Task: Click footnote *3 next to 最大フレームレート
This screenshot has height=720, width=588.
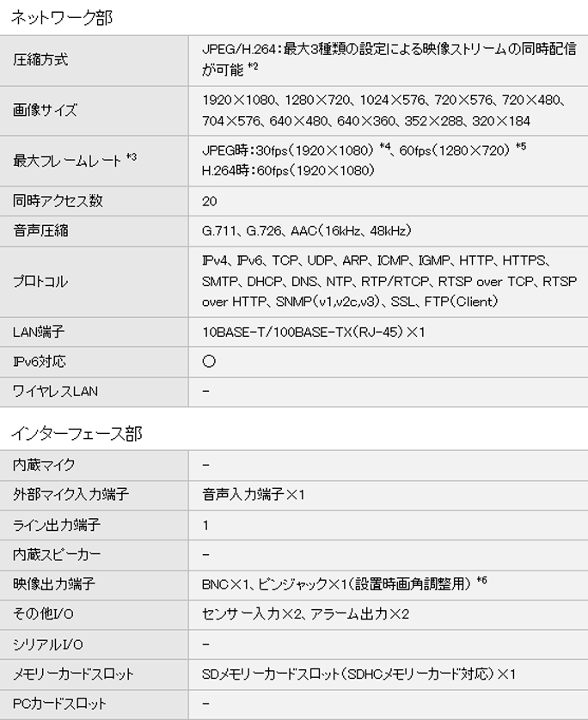Action: pyautogui.click(x=131, y=156)
